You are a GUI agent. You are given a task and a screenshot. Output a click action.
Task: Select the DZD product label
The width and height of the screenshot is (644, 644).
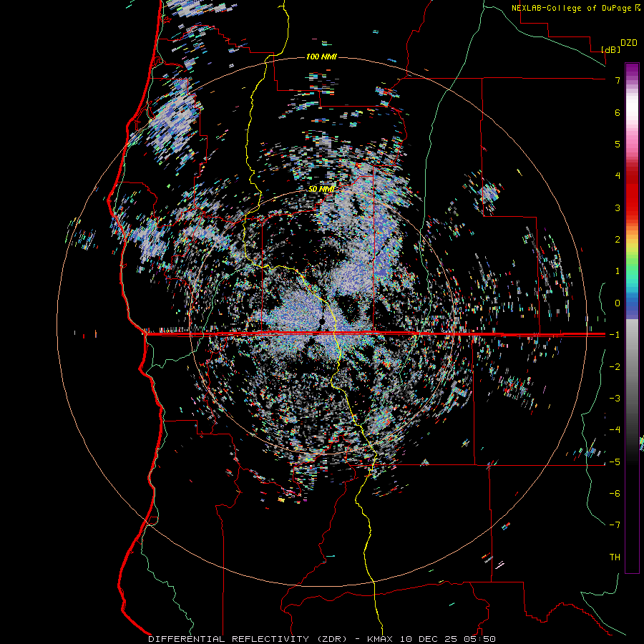(629, 43)
